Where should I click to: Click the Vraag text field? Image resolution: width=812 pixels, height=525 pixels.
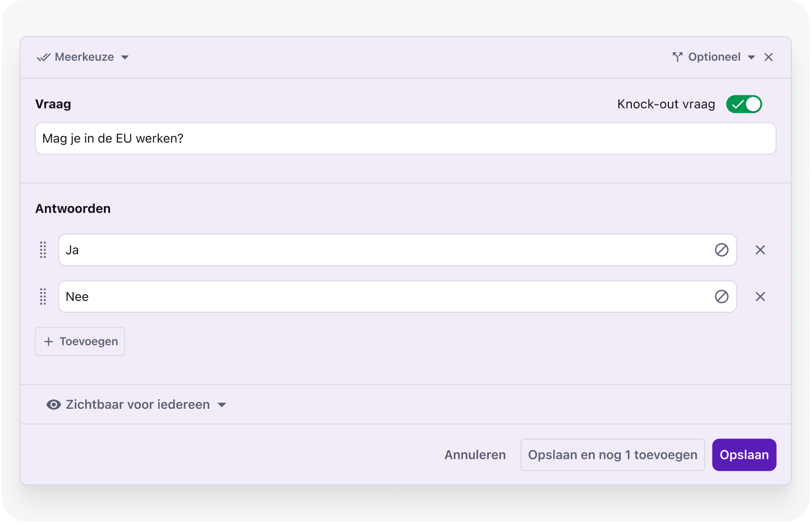click(405, 139)
